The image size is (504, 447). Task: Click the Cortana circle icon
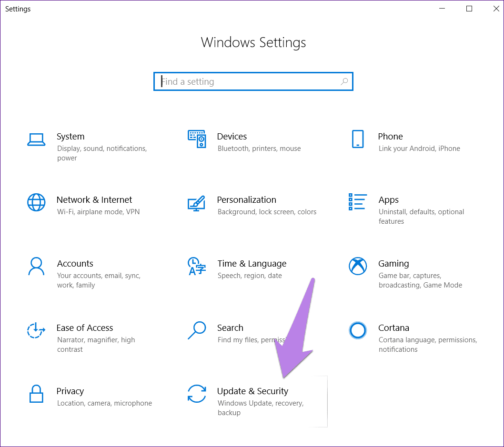(x=357, y=330)
